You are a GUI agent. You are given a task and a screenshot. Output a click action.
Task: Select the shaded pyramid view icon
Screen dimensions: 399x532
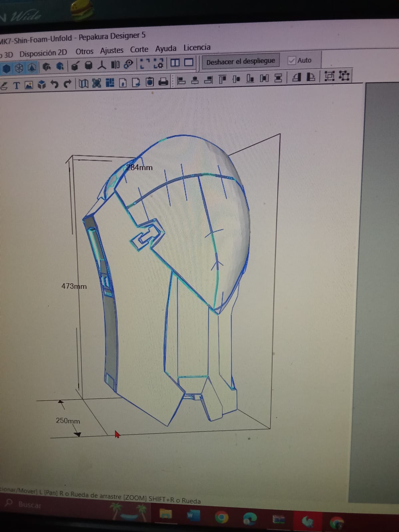(32, 68)
